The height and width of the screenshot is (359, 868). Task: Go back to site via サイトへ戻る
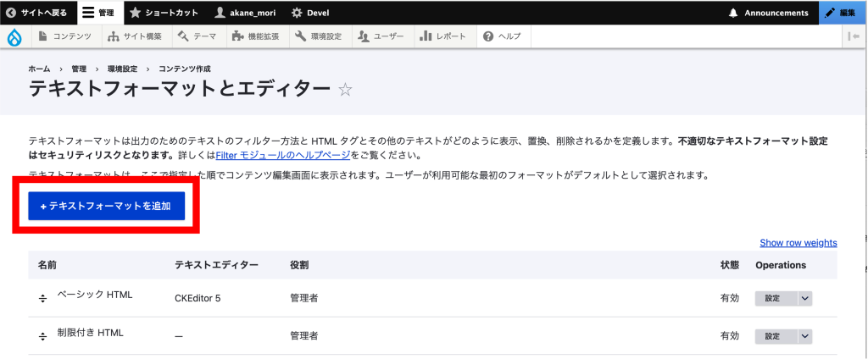click(37, 13)
